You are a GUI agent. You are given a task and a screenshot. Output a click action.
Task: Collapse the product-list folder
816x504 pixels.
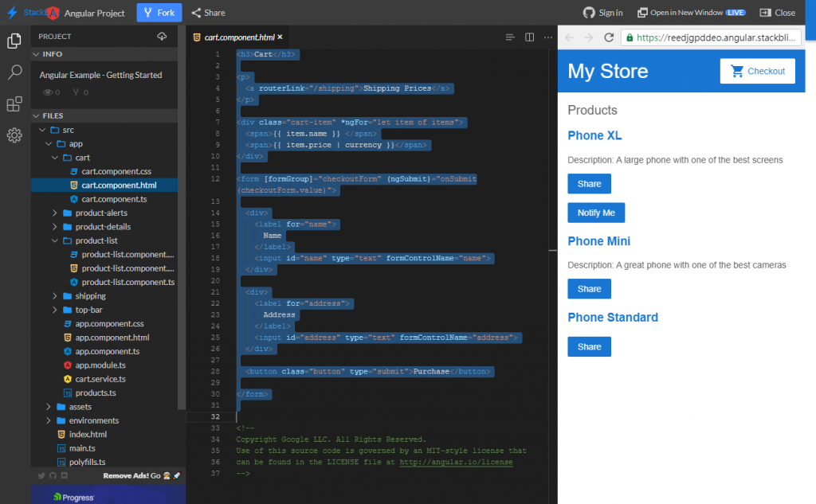[x=55, y=240]
